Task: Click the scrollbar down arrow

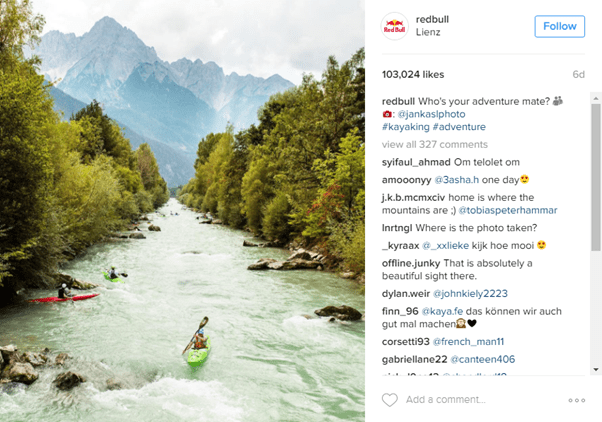Action: (x=596, y=369)
